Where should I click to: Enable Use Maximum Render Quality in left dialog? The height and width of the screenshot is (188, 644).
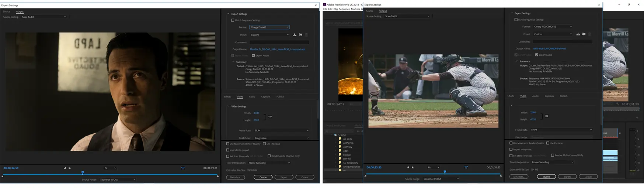[x=228, y=144]
